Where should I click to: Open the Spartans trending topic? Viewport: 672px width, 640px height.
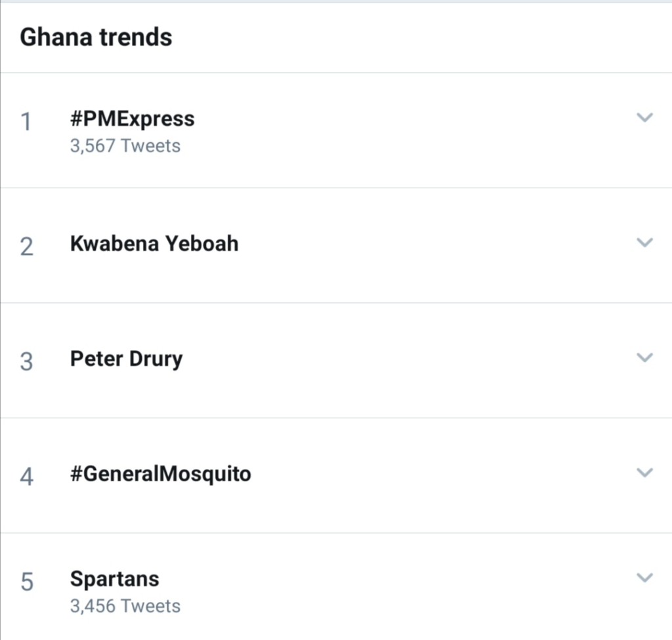pyautogui.click(x=114, y=579)
